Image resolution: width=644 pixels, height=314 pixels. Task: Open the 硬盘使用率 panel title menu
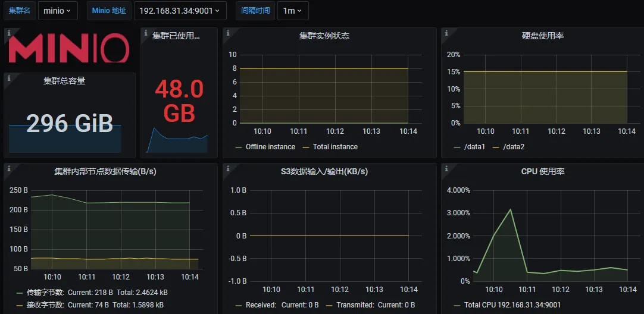[542, 36]
